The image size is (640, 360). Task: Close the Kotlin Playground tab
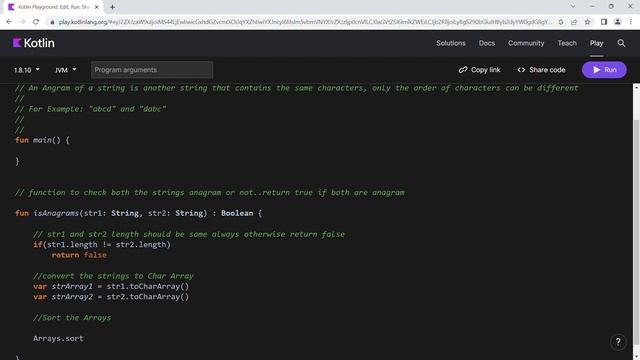tap(97, 7)
